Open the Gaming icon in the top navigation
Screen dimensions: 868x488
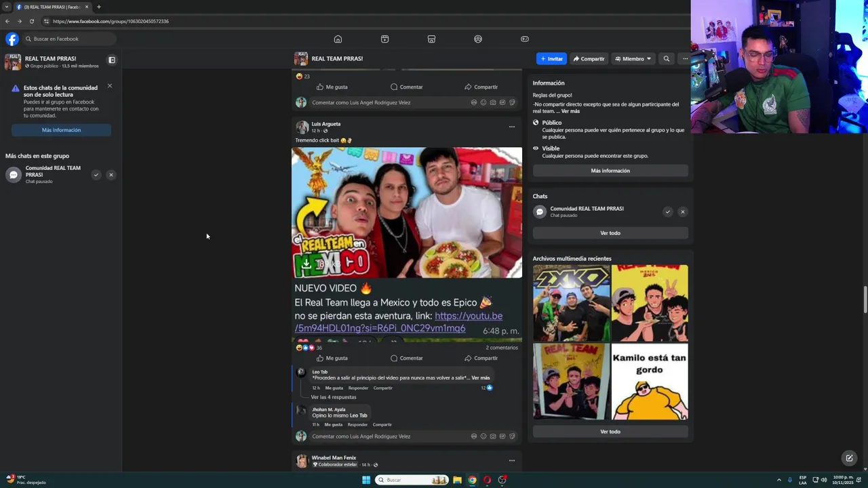524,39
